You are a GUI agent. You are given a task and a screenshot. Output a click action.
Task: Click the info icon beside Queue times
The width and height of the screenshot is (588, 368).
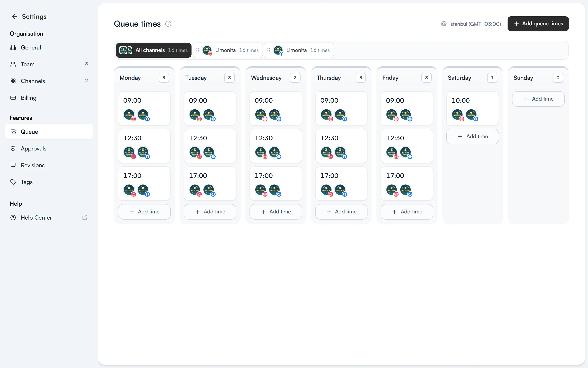168,24
